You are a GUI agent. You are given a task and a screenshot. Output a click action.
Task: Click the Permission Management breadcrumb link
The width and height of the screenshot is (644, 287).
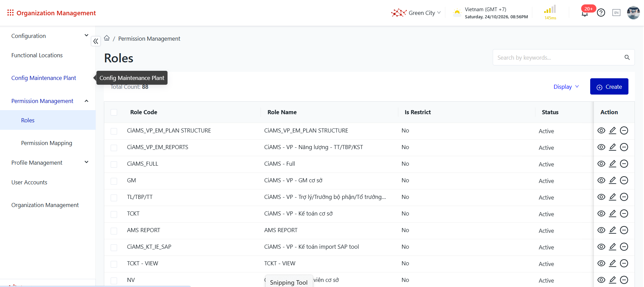(x=149, y=39)
